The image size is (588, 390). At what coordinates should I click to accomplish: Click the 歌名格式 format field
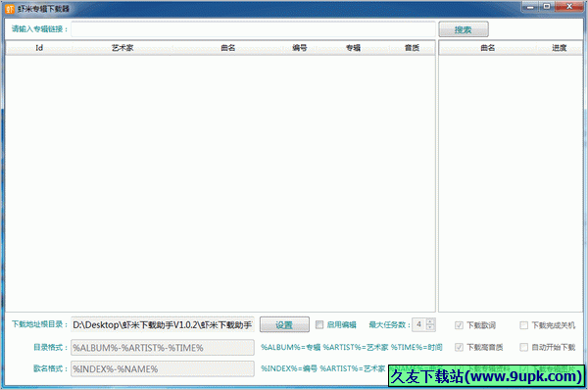pyautogui.click(x=163, y=368)
